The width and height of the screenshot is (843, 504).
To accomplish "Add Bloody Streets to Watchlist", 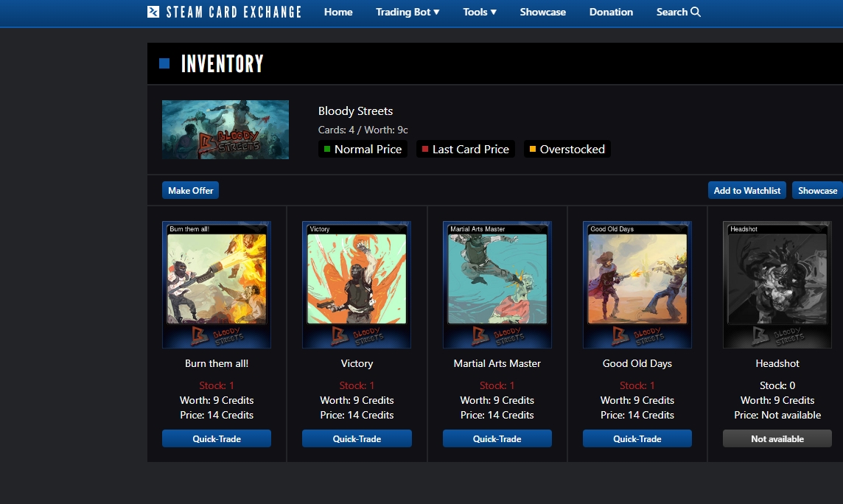I will coord(746,190).
